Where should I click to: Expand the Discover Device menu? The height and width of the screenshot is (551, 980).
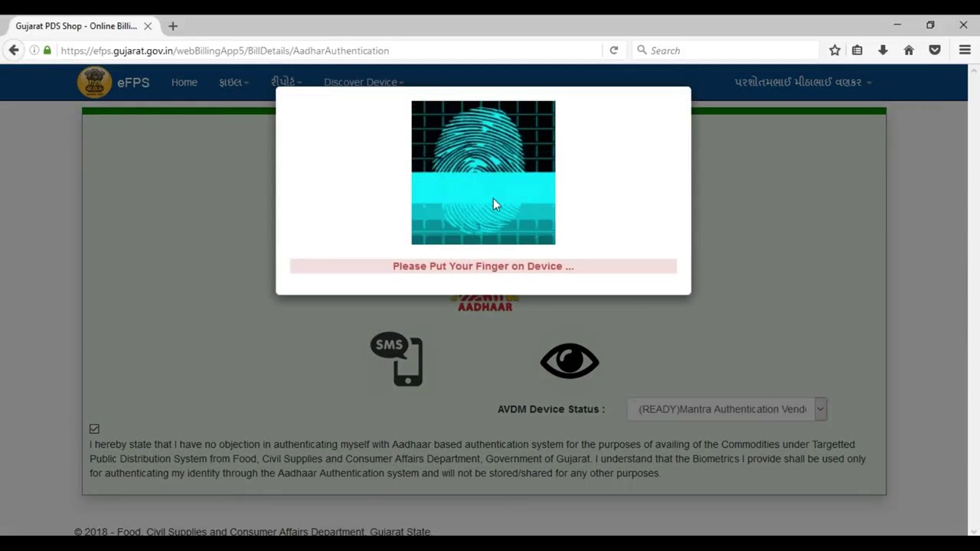[x=364, y=82]
